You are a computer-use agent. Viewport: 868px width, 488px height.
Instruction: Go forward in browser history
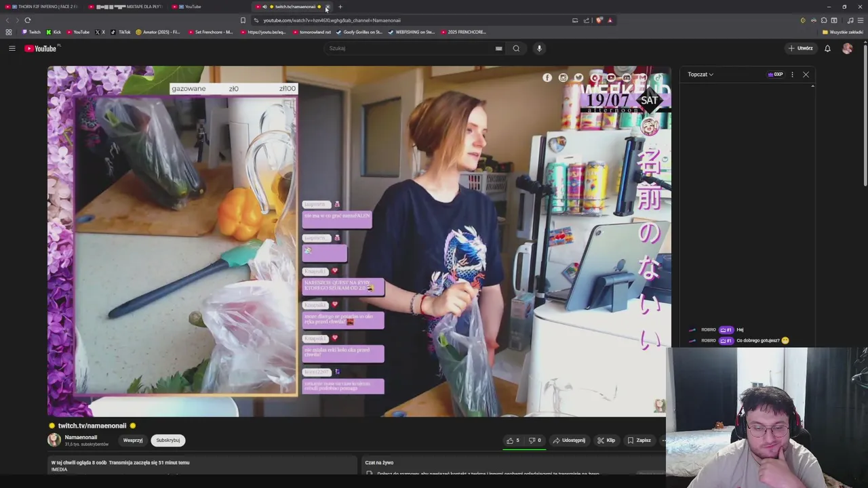coord(18,20)
